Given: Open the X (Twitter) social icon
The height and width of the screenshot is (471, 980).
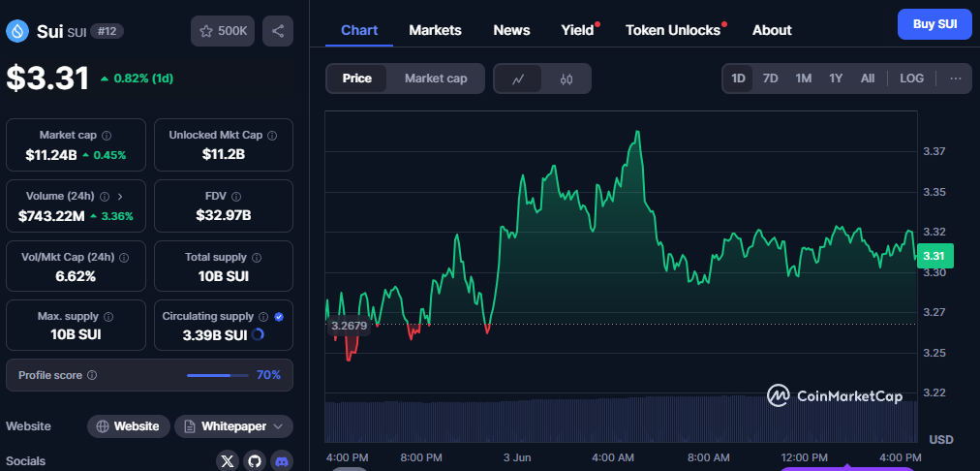Looking at the screenshot, I should click(229, 461).
